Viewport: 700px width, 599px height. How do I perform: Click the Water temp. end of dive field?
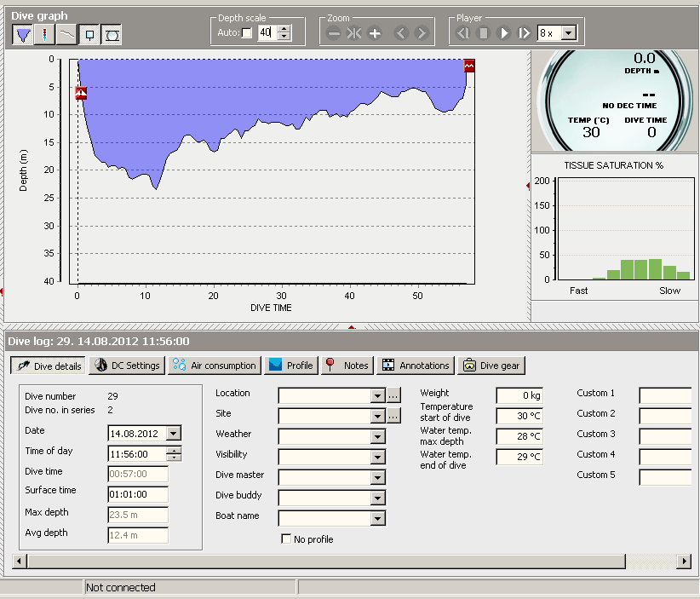click(x=519, y=457)
